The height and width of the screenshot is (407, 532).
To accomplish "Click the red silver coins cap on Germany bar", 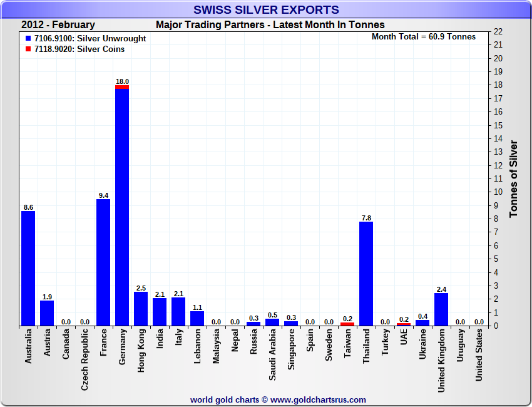I will (122, 87).
